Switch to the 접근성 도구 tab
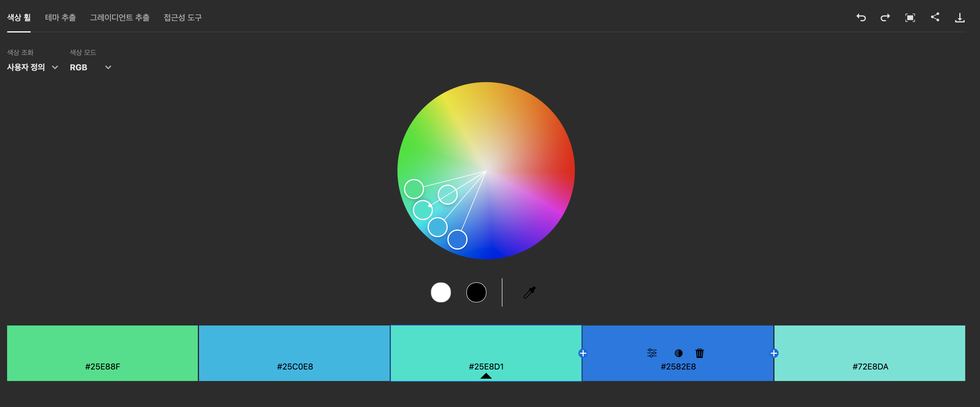The width and height of the screenshot is (980, 407). (183, 17)
